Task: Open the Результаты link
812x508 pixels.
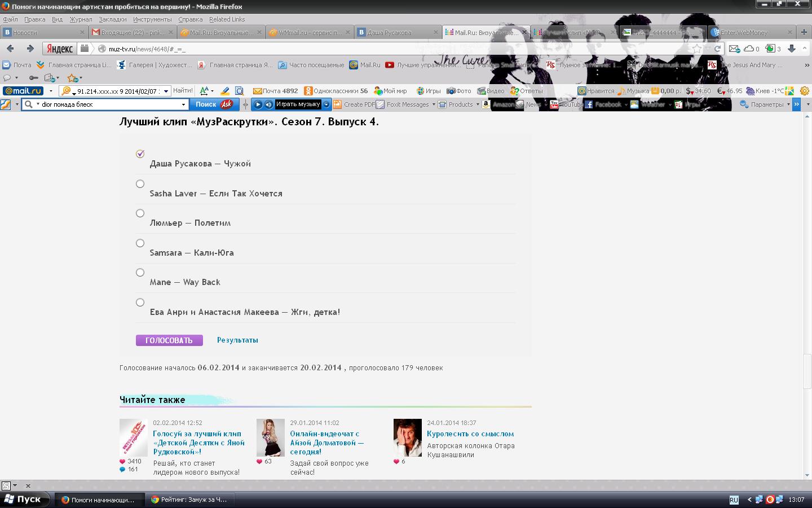Action: point(237,340)
